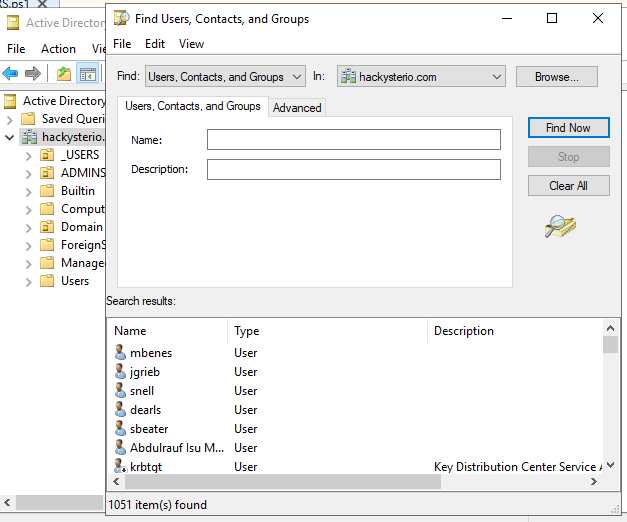This screenshot has width=627, height=522.
Task: Expand the ADMINS node
Action: pyautogui.click(x=28, y=174)
